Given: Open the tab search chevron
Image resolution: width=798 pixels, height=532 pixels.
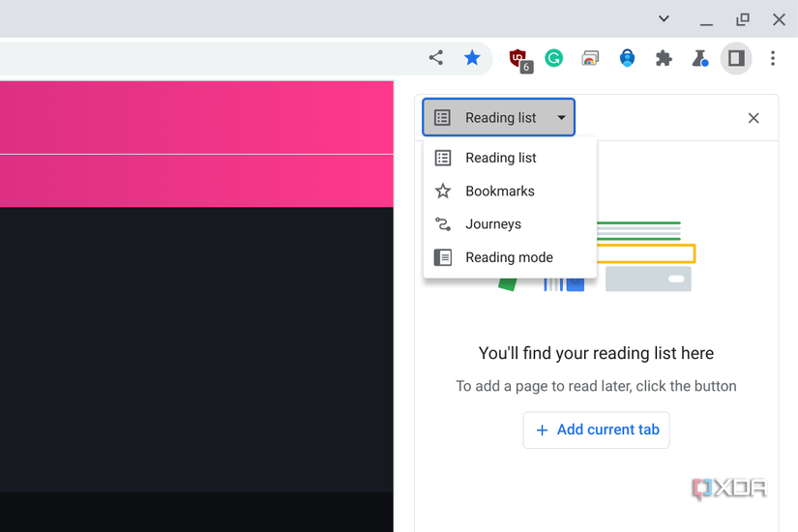Looking at the screenshot, I should click(664, 18).
